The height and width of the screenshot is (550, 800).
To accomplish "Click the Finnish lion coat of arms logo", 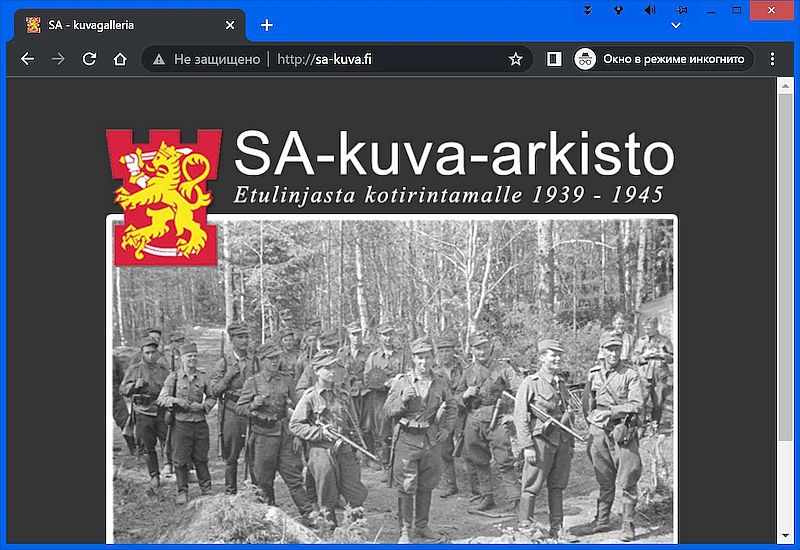I will point(163,196).
